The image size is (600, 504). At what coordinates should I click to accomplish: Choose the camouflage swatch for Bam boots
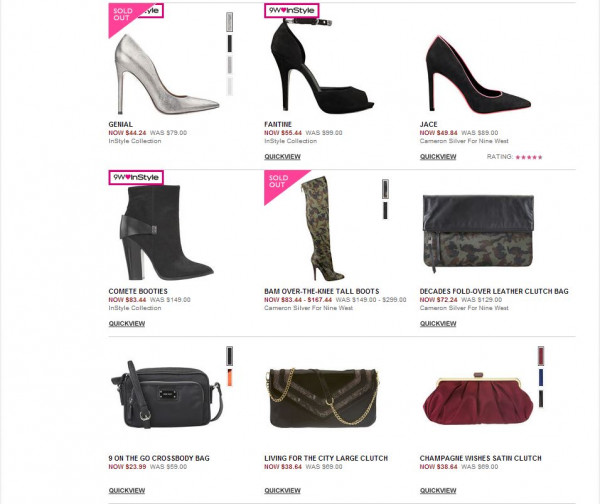(x=385, y=189)
